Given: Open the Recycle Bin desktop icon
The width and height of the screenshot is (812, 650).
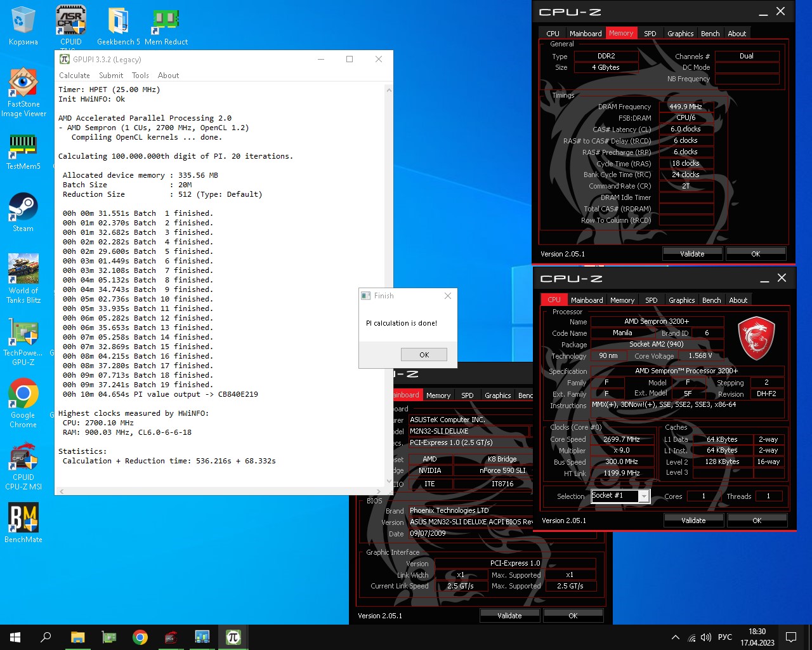Looking at the screenshot, I should (23, 27).
